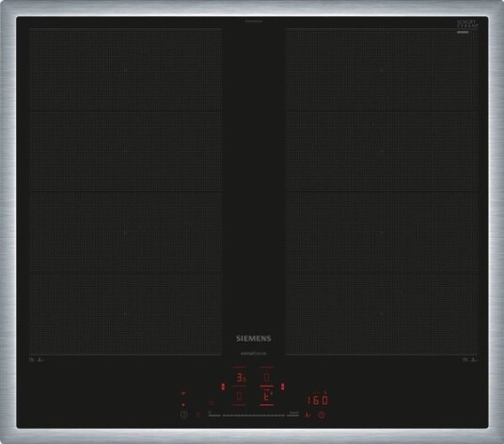Screen dimensions: 504x444
Task: Select rear-left zone display showing 3
Action: (x=240, y=378)
